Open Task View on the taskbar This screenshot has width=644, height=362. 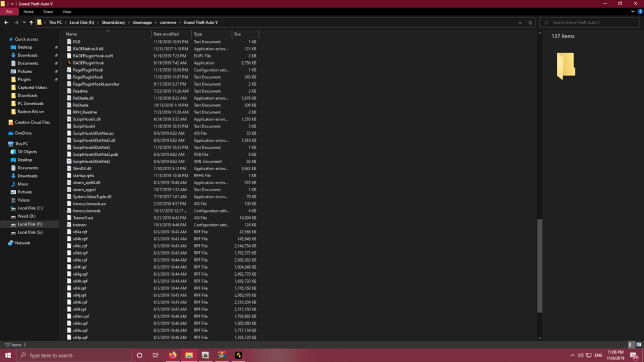155,356
